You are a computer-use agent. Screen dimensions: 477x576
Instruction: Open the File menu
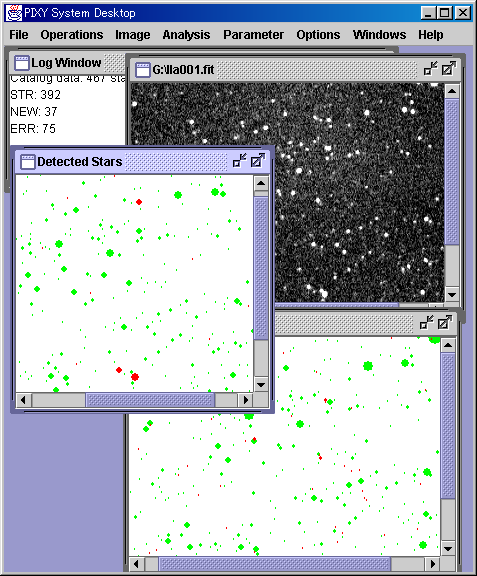[x=19, y=35]
